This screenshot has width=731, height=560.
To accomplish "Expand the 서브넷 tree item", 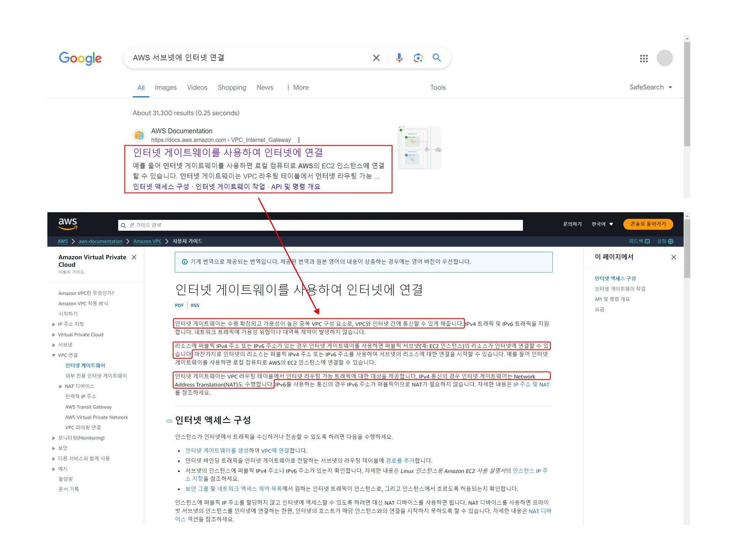I will [54, 345].
